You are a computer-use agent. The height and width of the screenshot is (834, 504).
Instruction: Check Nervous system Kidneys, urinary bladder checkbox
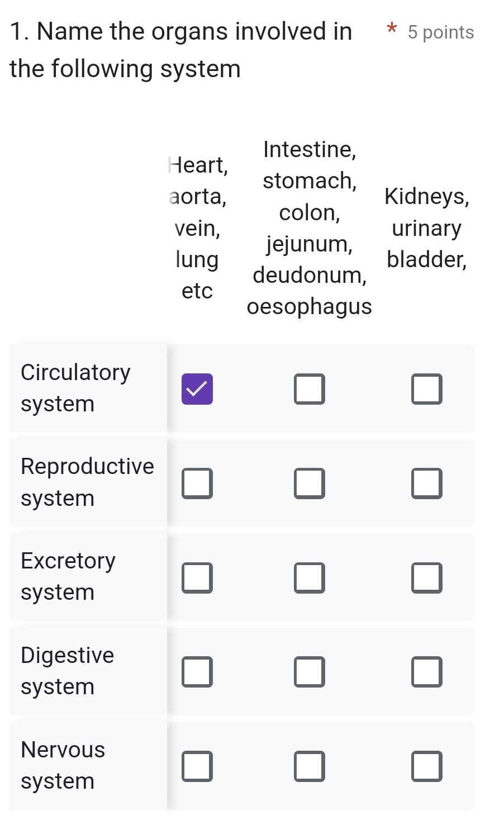427,766
